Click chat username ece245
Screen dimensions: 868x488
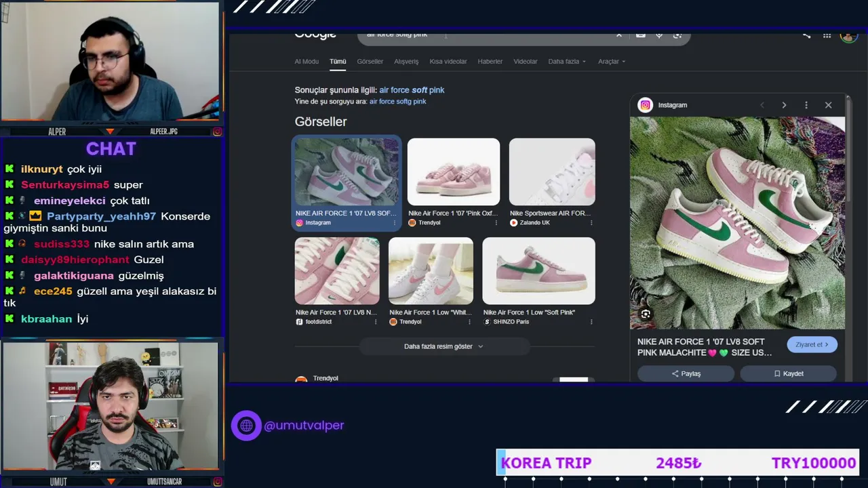tap(53, 291)
